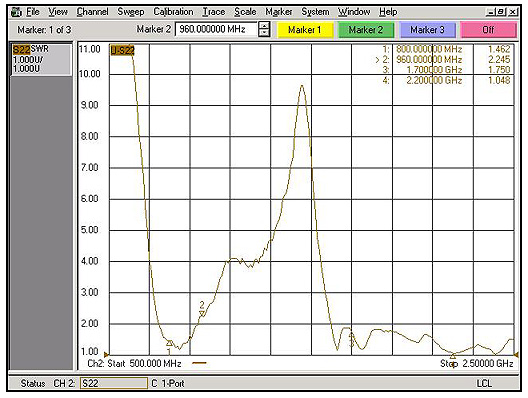The image size is (528, 398).
Task: Click the marker 4 triangle at bottom axis
Action: coord(453,356)
